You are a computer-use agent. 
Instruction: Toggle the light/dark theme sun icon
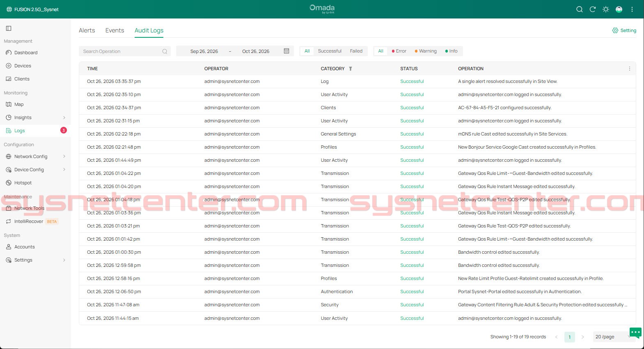[x=606, y=9]
